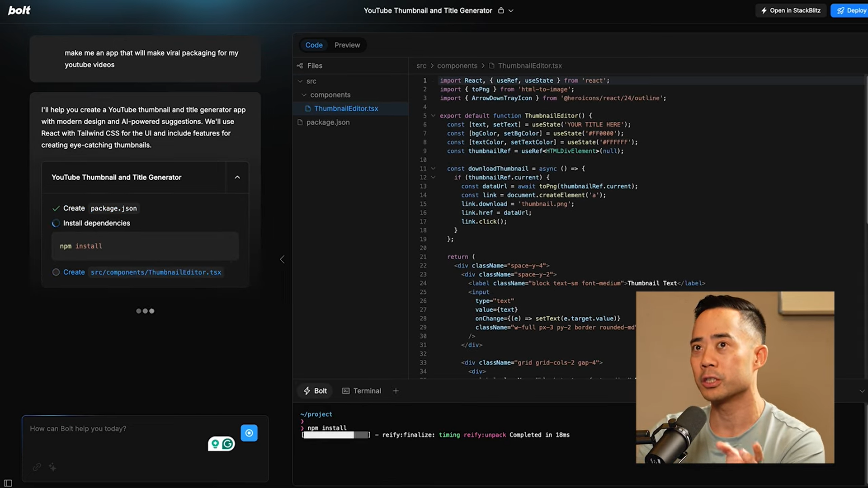Click the webcam video overlay
The width and height of the screenshot is (868, 488).
(735, 377)
